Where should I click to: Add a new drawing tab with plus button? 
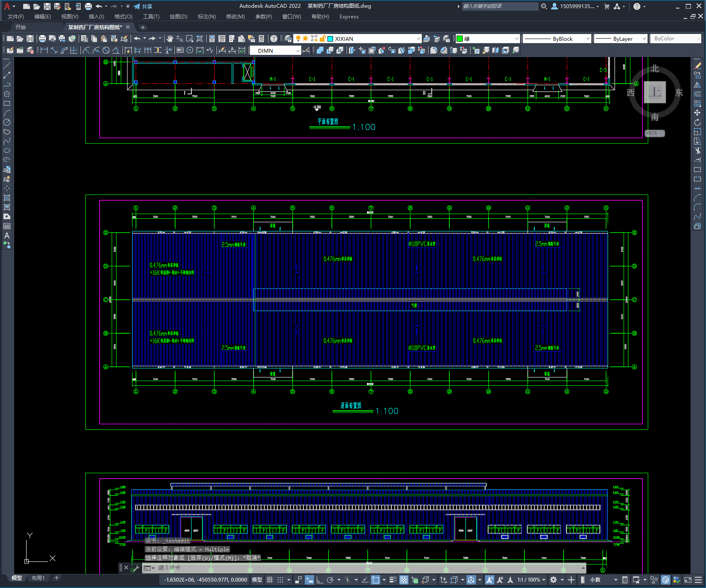click(x=143, y=27)
